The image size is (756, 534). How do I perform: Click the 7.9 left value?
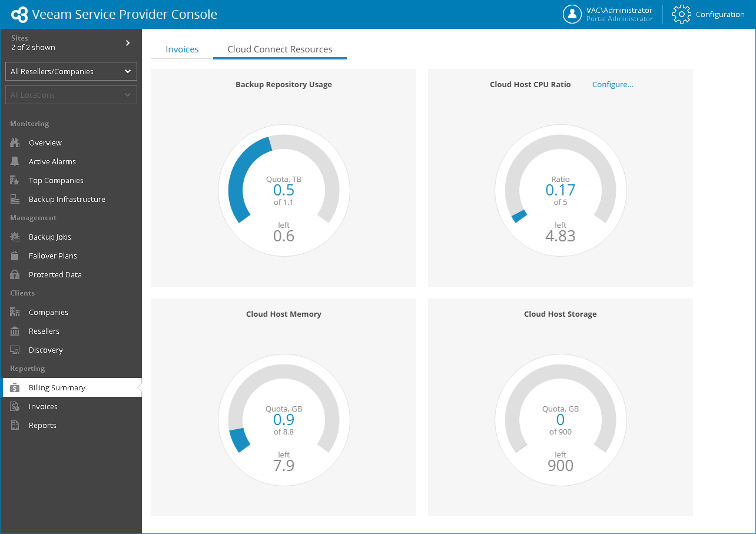point(284,466)
